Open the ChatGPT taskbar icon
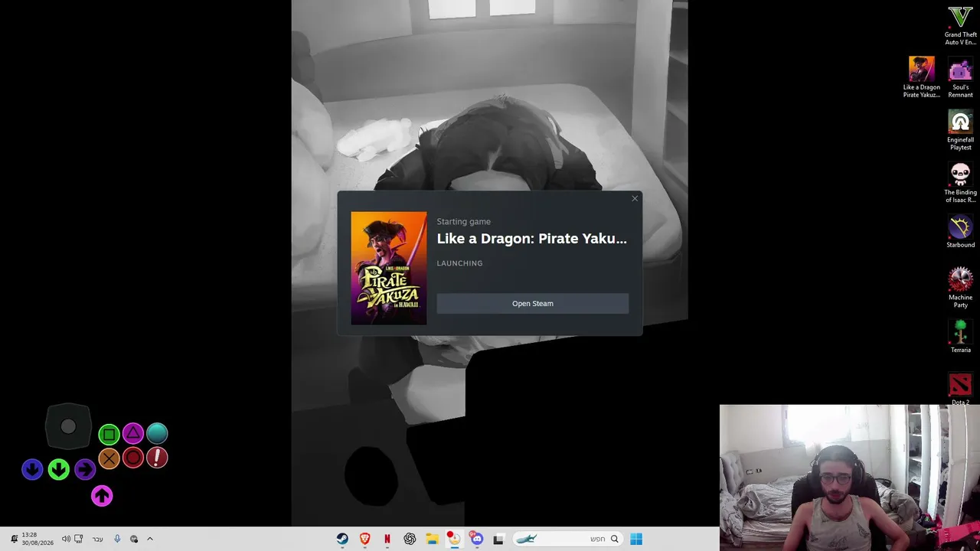Viewport: 980px width, 551px height. [410, 539]
